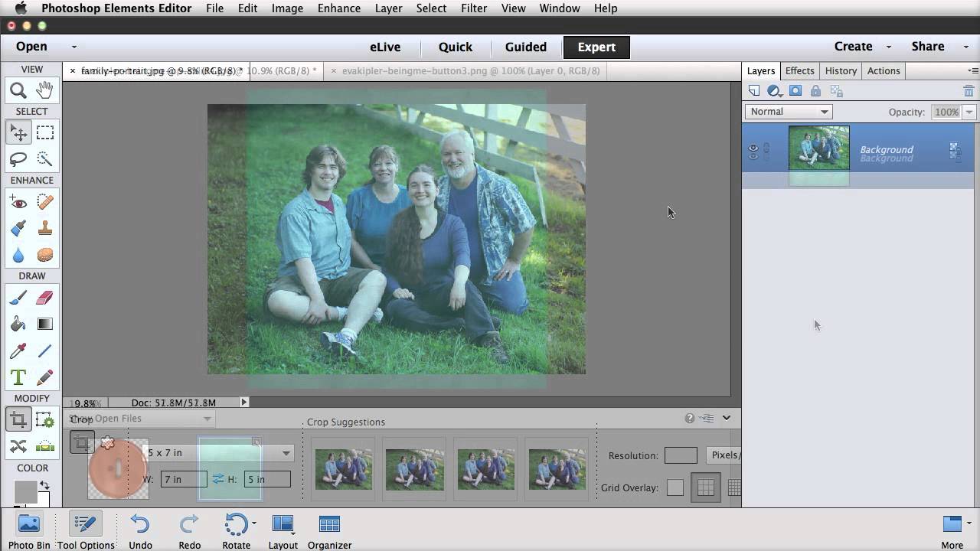Select the Quick Selection tool

click(x=44, y=159)
